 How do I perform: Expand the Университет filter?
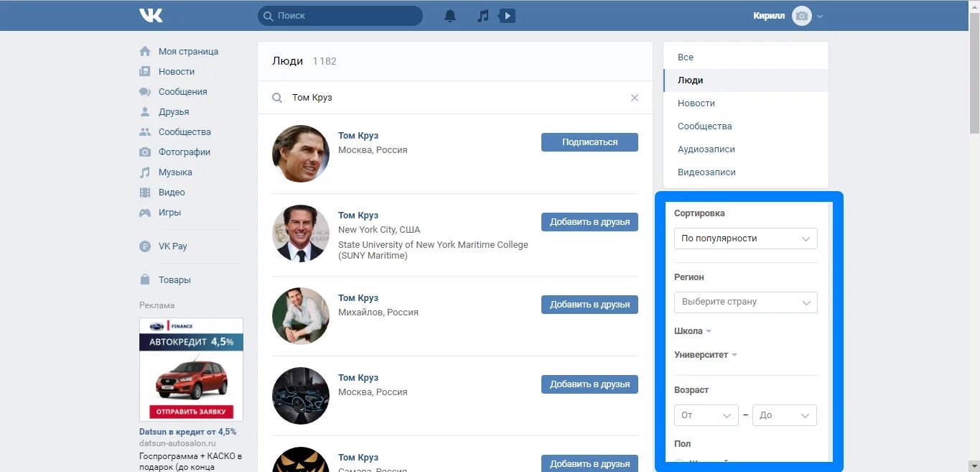[706, 355]
